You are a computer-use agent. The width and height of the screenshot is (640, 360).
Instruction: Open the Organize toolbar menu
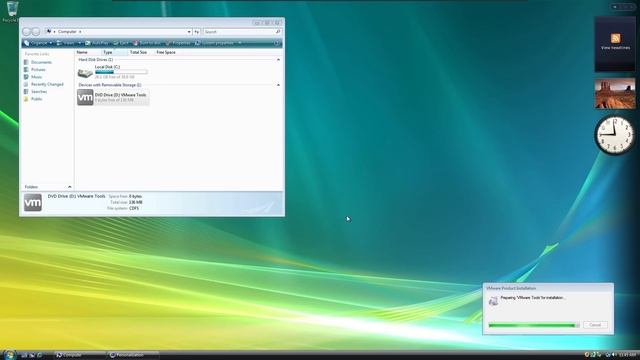[x=38, y=43]
